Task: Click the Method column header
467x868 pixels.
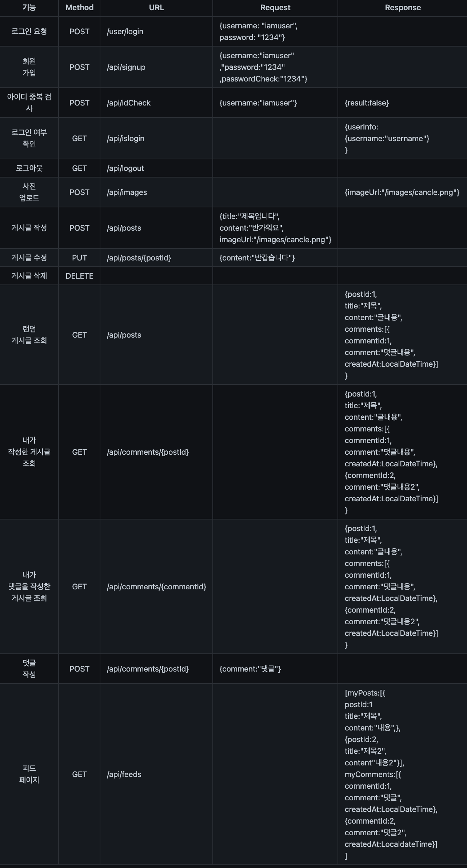Action: 79,8
